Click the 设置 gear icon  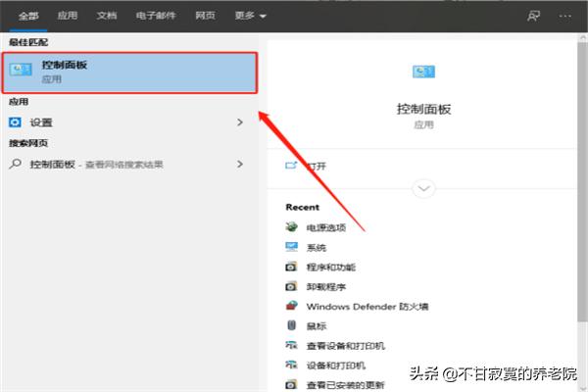(x=15, y=122)
